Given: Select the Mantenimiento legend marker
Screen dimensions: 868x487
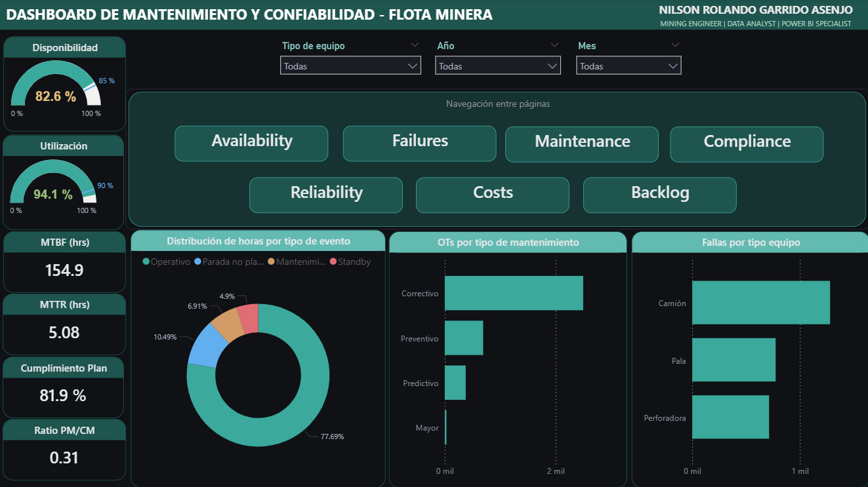Looking at the screenshot, I should coord(271,262).
